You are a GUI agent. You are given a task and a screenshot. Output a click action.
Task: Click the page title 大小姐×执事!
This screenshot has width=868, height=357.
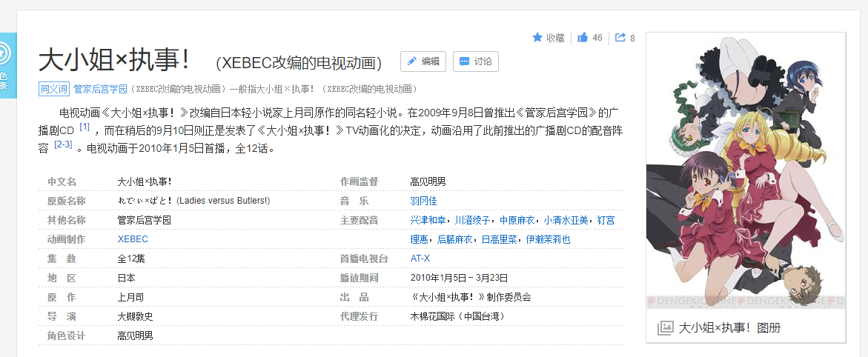pyautogui.click(x=114, y=60)
